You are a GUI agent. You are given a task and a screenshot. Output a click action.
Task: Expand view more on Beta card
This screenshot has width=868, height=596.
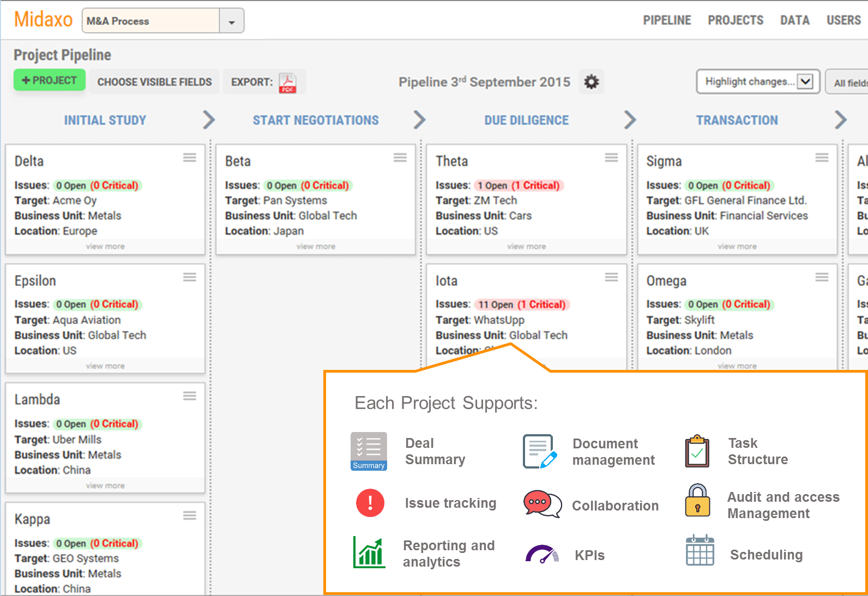pyautogui.click(x=316, y=247)
